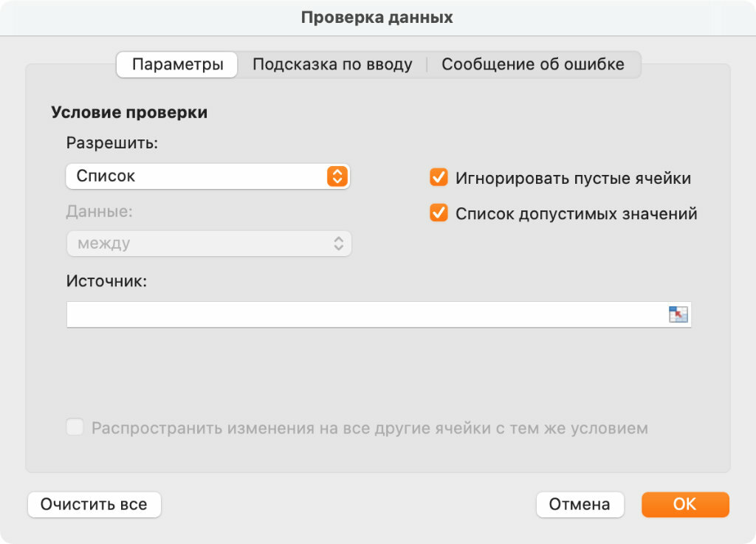This screenshot has height=544, width=756.
Task: Click the range selector icon in Источник field
Action: [678, 314]
